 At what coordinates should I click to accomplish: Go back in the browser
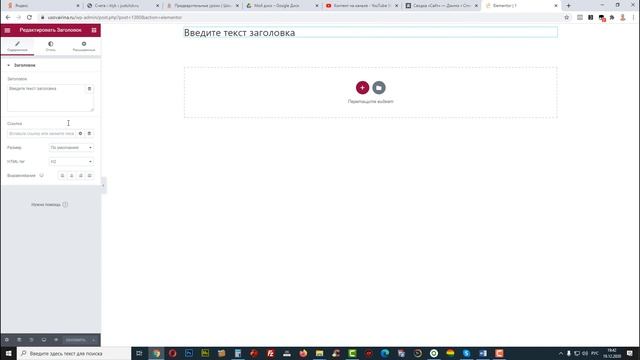pyautogui.click(x=8, y=18)
